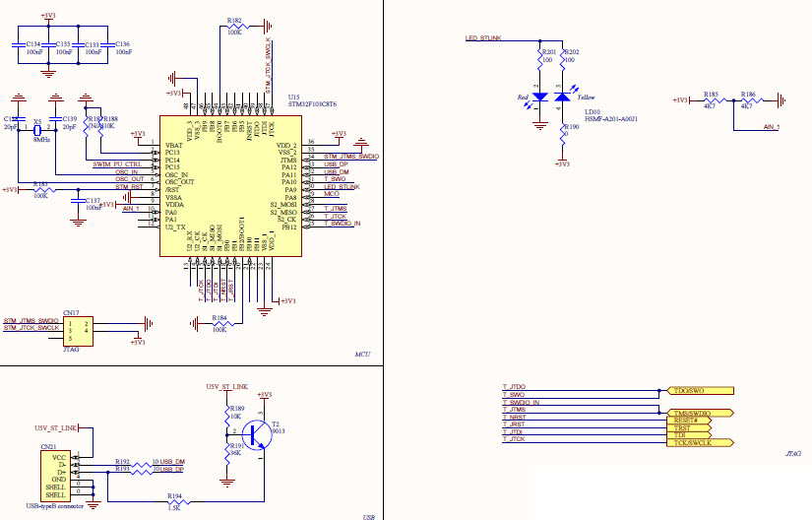Click the STM_JTMS_SWDIO label at CN17
The height and width of the screenshot is (520, 812).
click(31, 321)
